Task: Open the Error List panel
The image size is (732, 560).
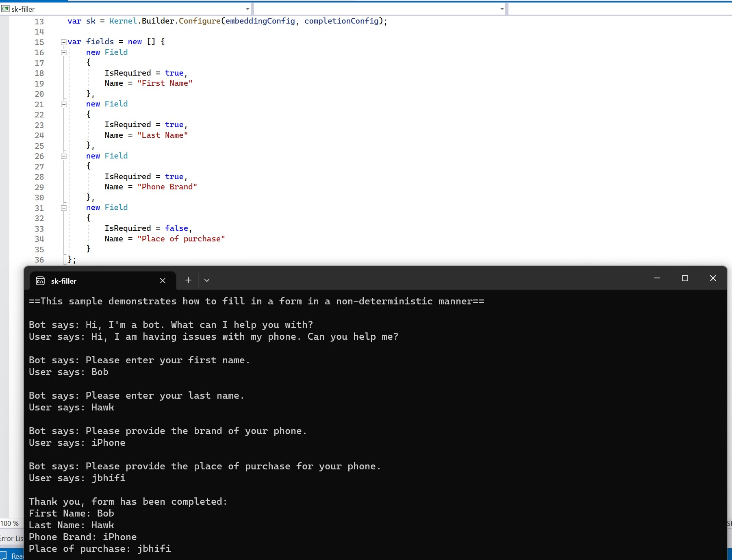Action: (x=11, y=538)
